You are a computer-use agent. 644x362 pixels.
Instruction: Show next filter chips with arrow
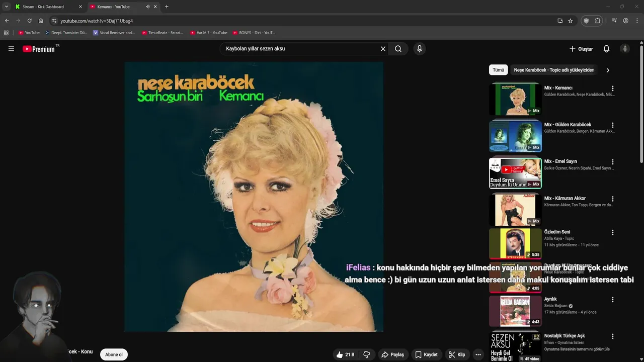point(607,70)
